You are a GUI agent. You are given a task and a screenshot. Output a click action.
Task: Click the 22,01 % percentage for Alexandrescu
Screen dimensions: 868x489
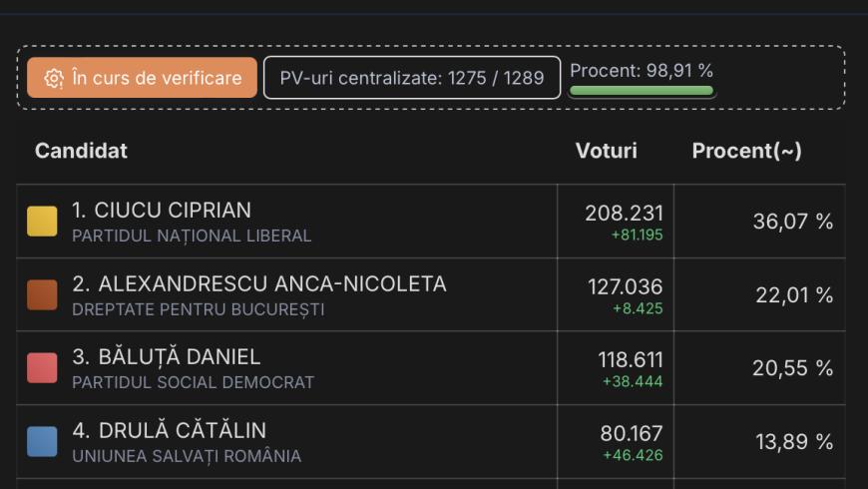click(792, 295)
